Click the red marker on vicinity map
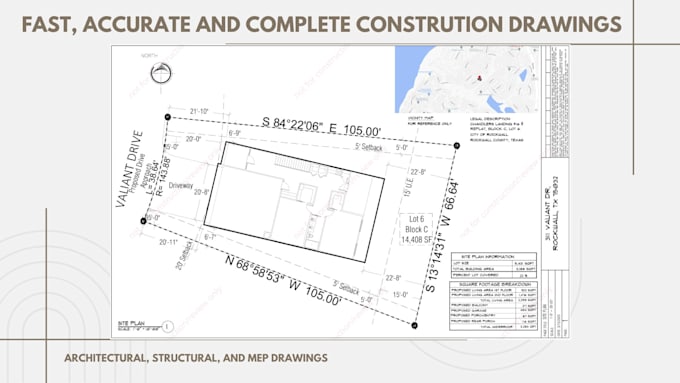680x383 pixels. pyautogui.click(x=479, y=78)
